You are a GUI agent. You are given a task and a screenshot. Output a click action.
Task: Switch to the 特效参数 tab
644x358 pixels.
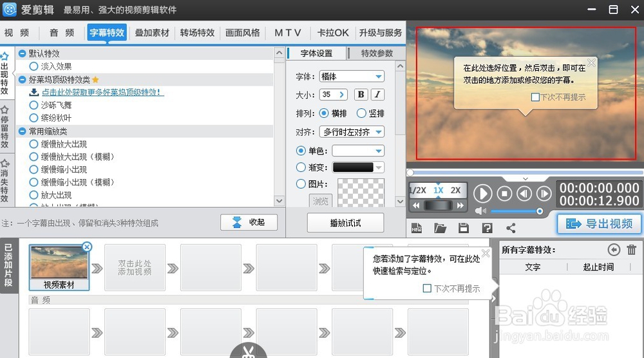click(x=377, y=53)
